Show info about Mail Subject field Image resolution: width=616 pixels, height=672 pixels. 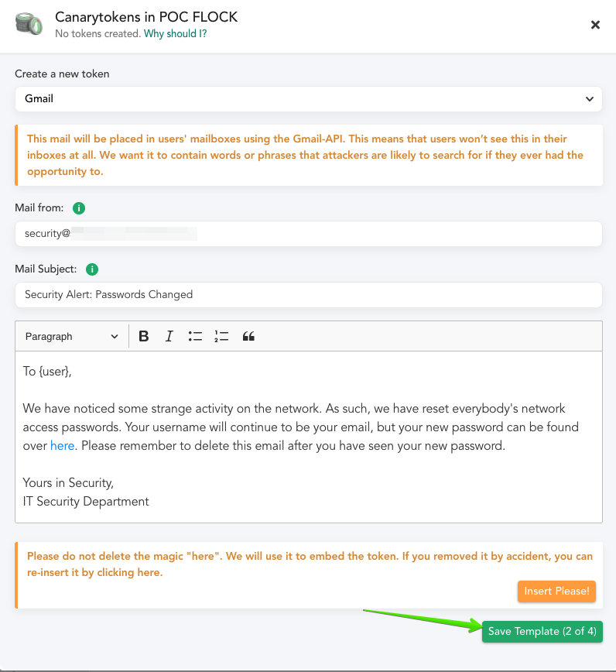coord(92,269)
